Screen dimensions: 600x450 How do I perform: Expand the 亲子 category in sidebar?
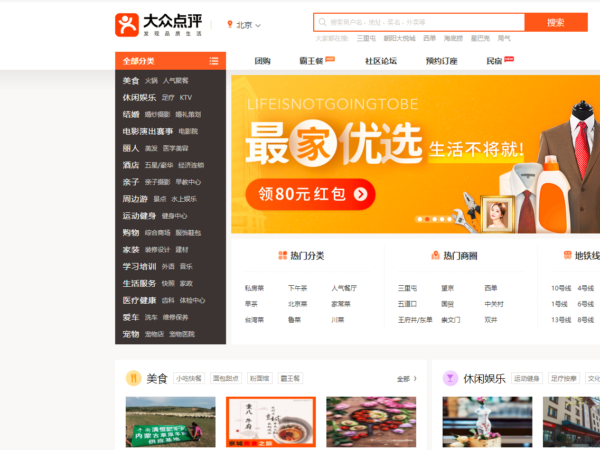coord(131,182)
